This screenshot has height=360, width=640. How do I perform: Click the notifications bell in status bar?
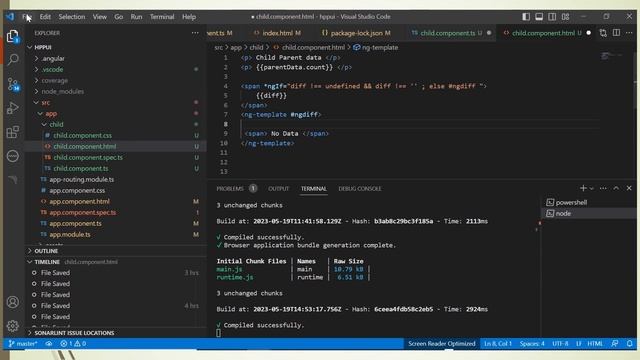pyautogui.click(x=630, y=344)
